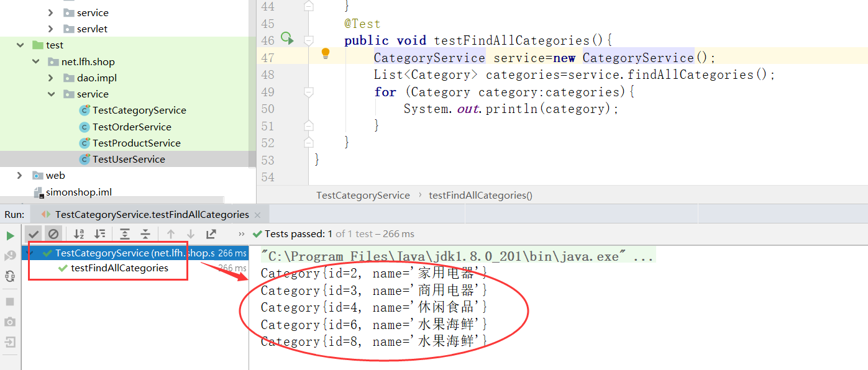The height and width of the screenshot is (370, 868).
Task: Toggle Show Ignored tests button
Action: 53,234
